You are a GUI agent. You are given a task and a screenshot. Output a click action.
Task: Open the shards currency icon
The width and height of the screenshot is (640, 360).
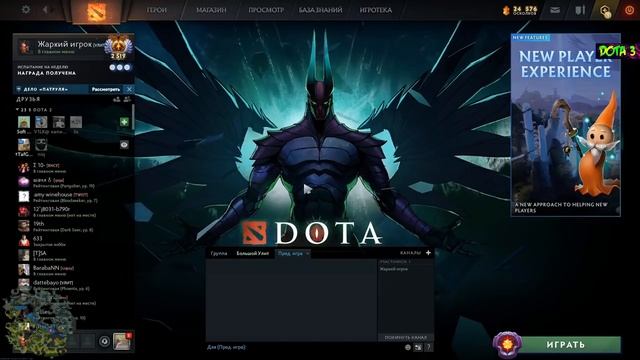tap(506, 10)
